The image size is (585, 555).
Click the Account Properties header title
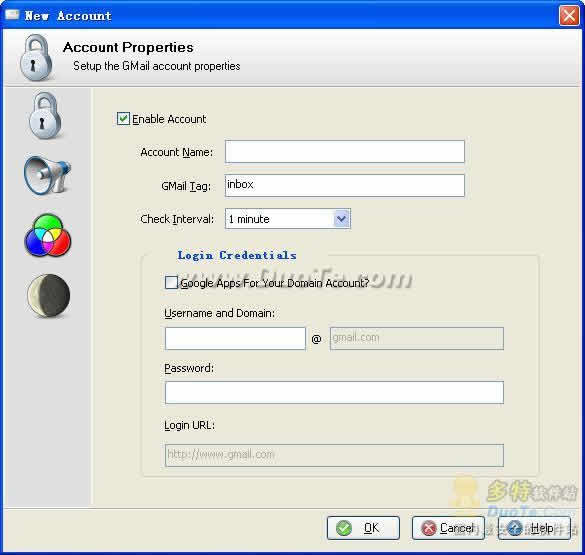(128, 47)
